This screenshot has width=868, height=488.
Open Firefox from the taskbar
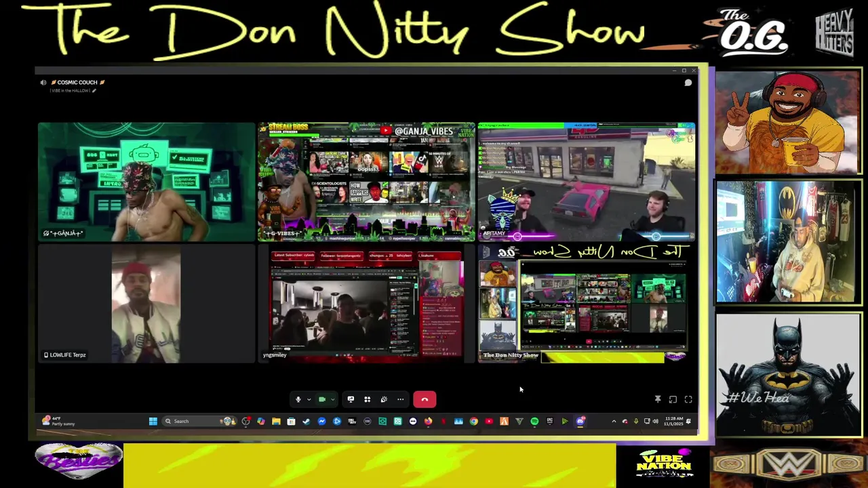428,421
